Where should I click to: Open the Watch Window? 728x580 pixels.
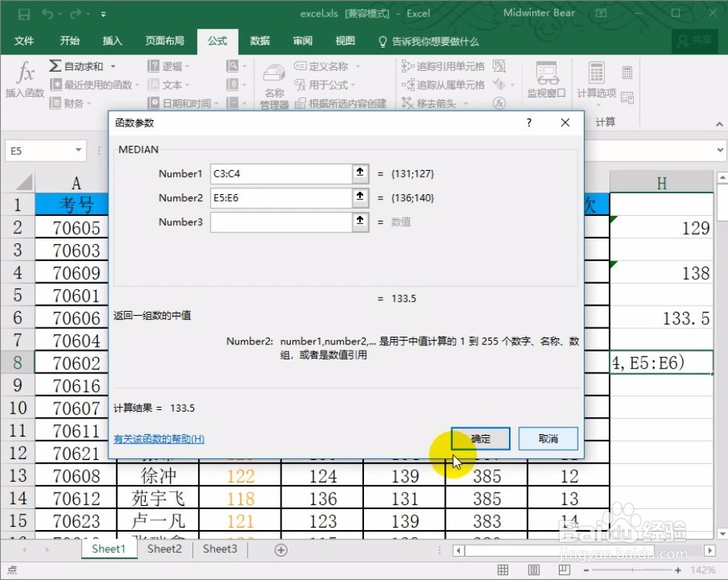(546, 80)
